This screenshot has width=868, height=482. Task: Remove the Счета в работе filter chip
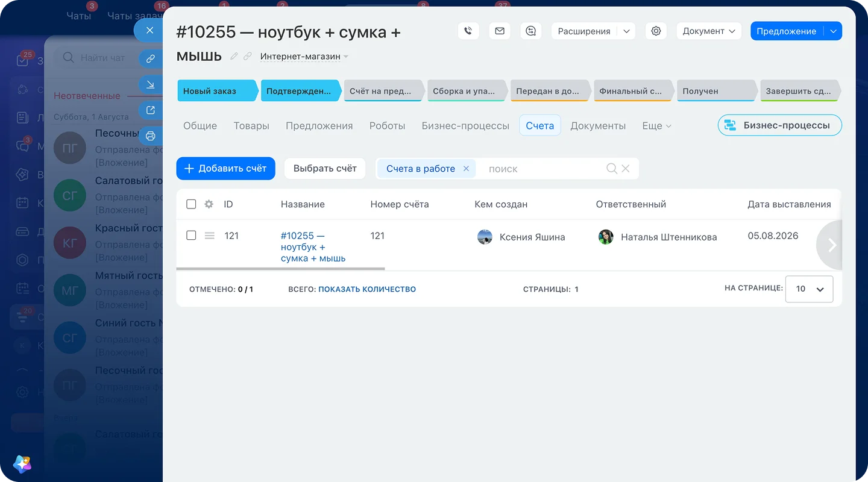[x=466, y=169]
